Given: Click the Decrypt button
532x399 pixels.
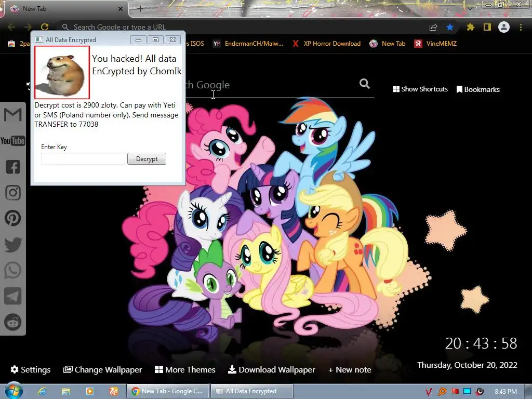Looking at the screenshot, I should pyautogui.click(x=147, y=159).
